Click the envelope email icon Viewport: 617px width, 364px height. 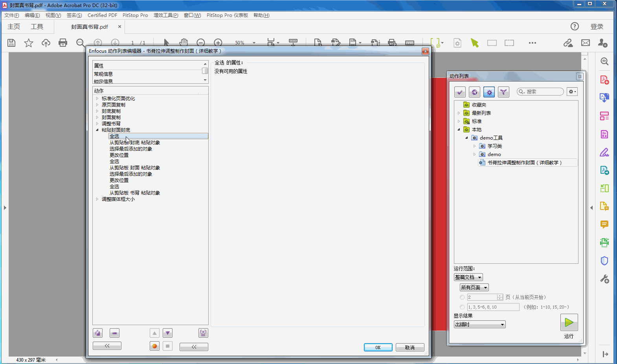[586, 43]
